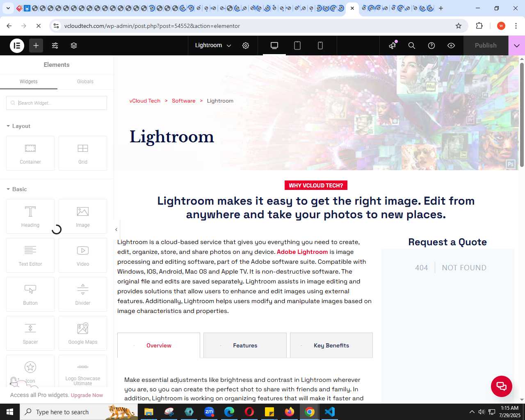
Task: Switch to the Globals tab
Action: [85, 82]
